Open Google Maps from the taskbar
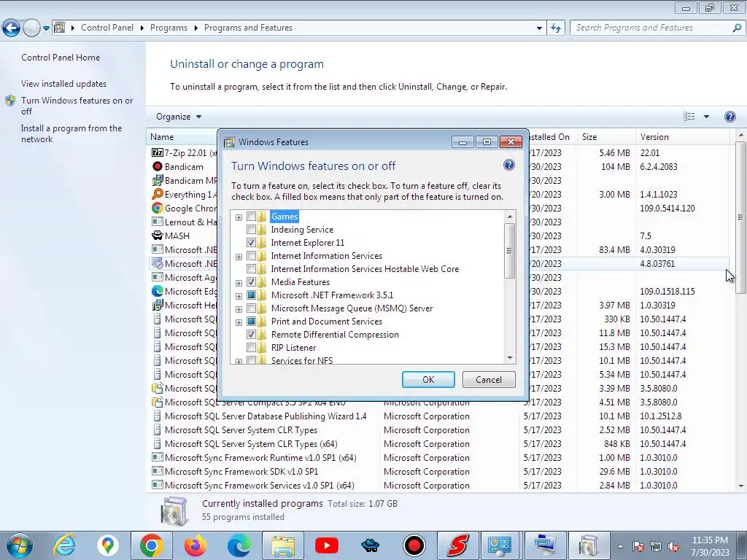This screenshot has height=560, width=747. coord(108,545)
